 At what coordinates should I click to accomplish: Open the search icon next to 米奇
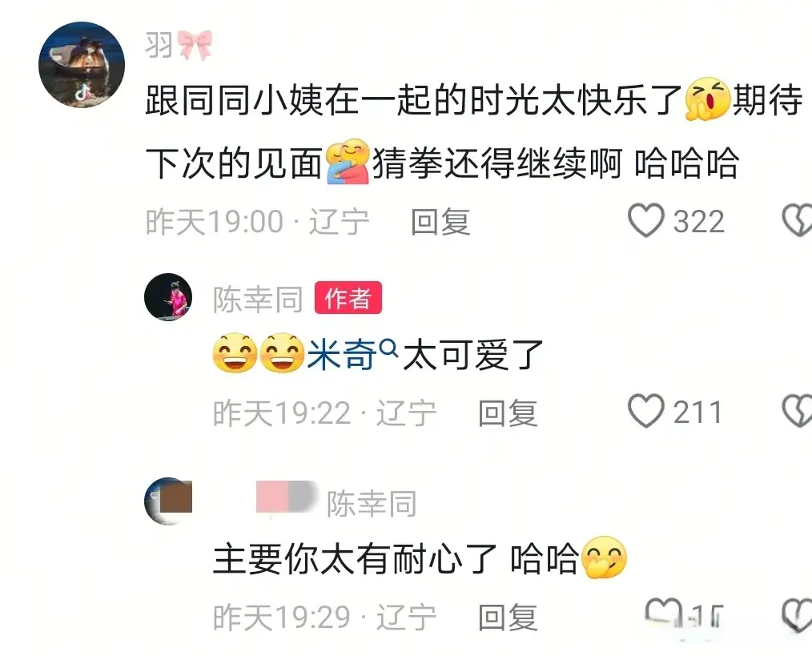[388, 347]
